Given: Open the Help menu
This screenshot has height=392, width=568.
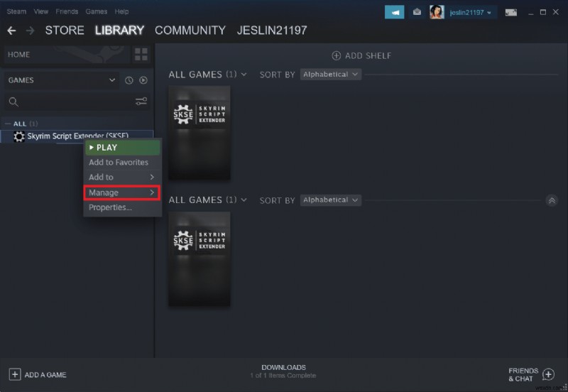Looking at the screenshot, I should 121,11.
